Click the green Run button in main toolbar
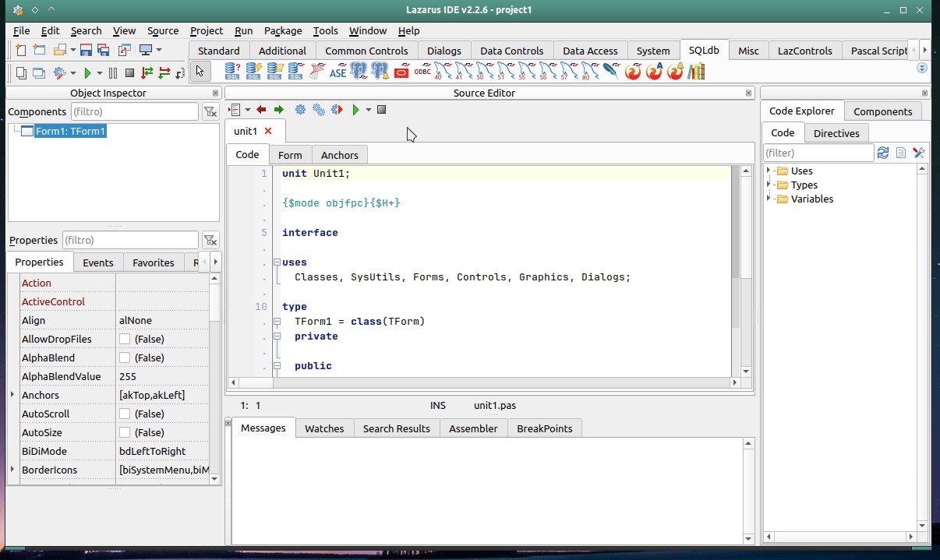 click(x=87, y=72)
